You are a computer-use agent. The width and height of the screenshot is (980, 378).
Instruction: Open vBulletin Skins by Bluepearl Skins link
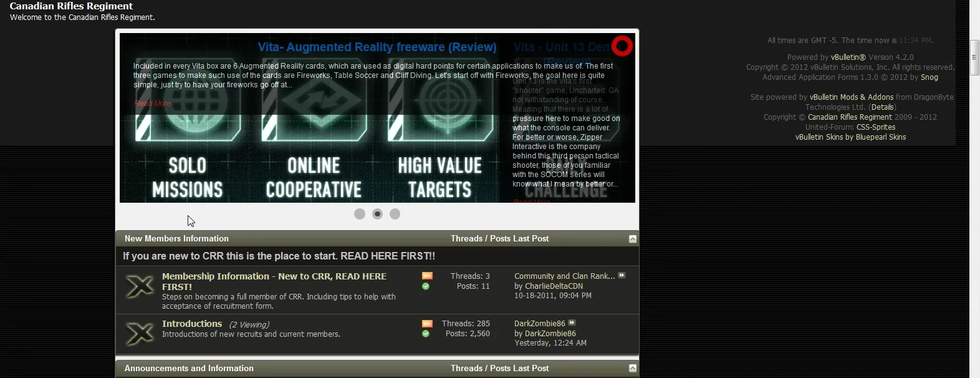[x=851, y=137]
